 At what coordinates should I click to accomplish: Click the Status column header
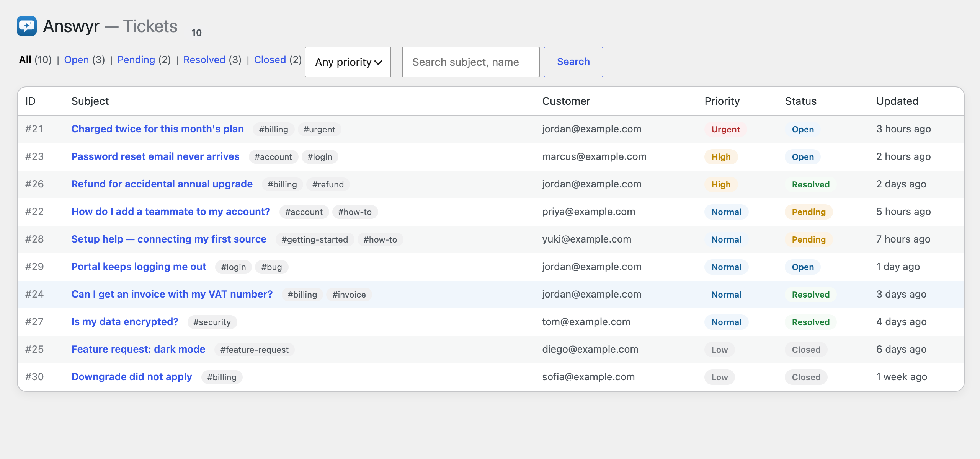pyautogui.click(x=800, y=101)
